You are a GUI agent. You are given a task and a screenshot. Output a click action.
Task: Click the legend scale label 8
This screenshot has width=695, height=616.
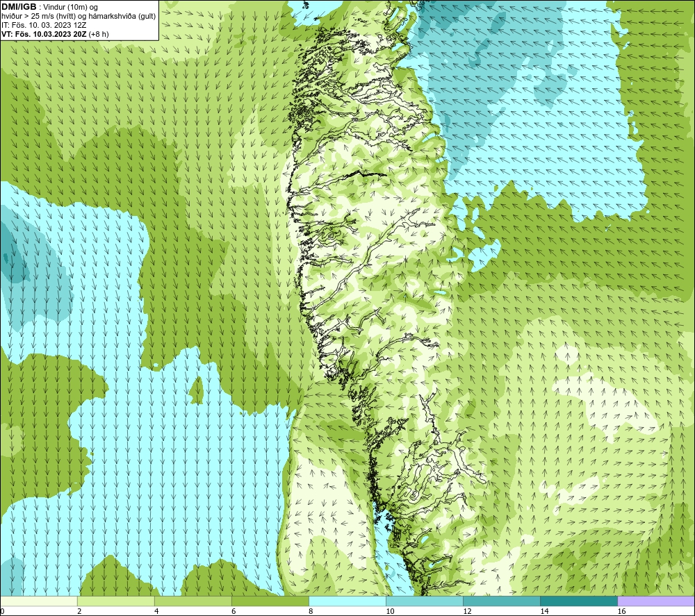(x=311, y=611)
